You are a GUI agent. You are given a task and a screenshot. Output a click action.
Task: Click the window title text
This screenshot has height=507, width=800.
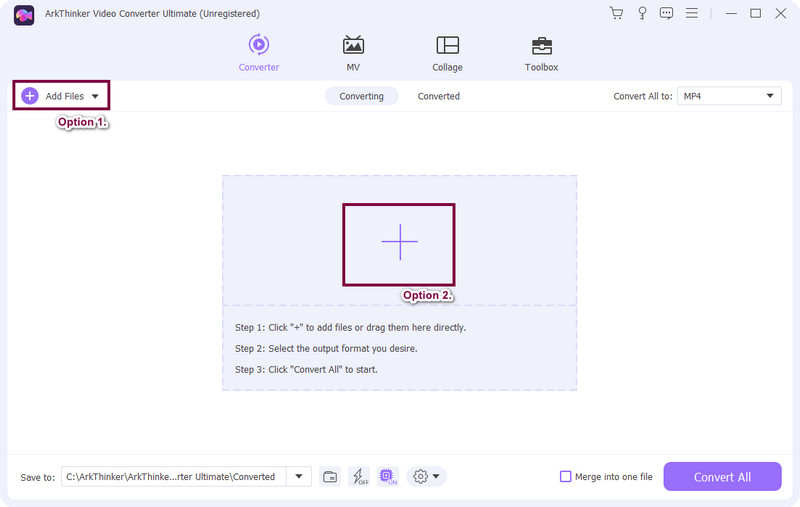click(152, 14)
